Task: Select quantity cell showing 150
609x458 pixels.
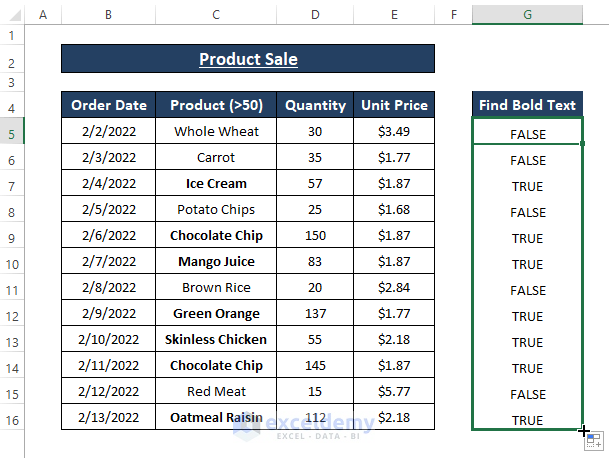Action: [315, 236]
